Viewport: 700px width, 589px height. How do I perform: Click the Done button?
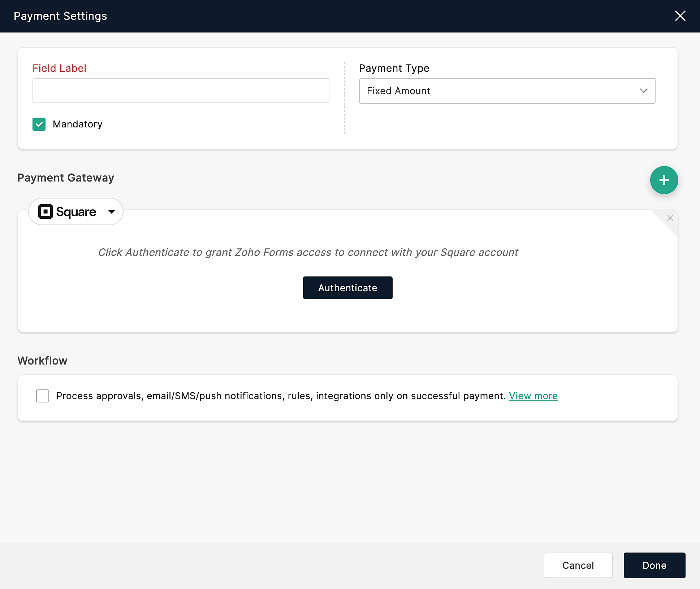[654, 565]
